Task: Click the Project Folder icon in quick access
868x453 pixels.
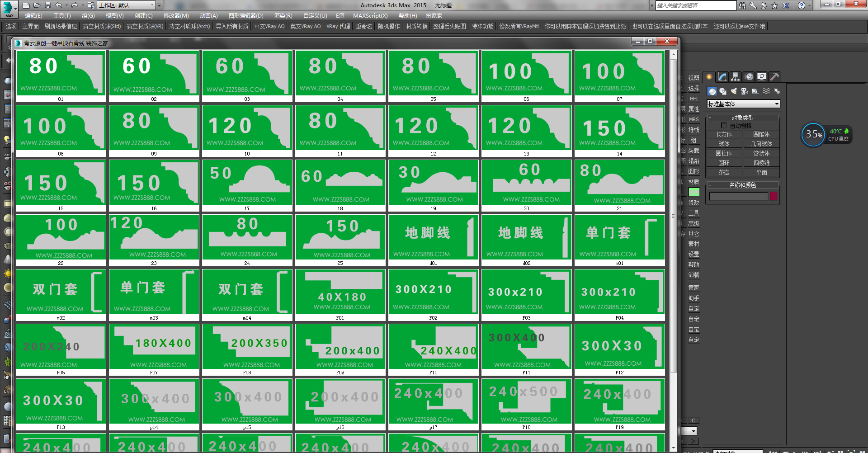Action: pos(91,5)
